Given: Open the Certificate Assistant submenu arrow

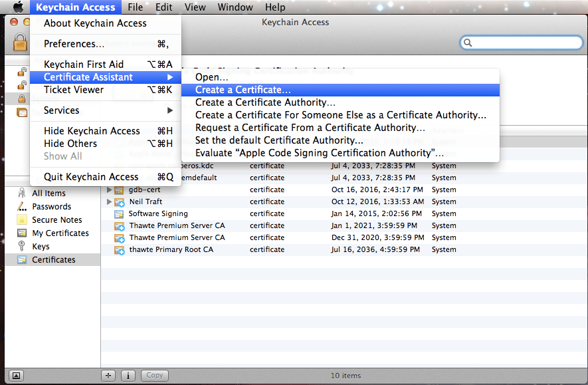Looking at the screenshot, I should [170, 77].
